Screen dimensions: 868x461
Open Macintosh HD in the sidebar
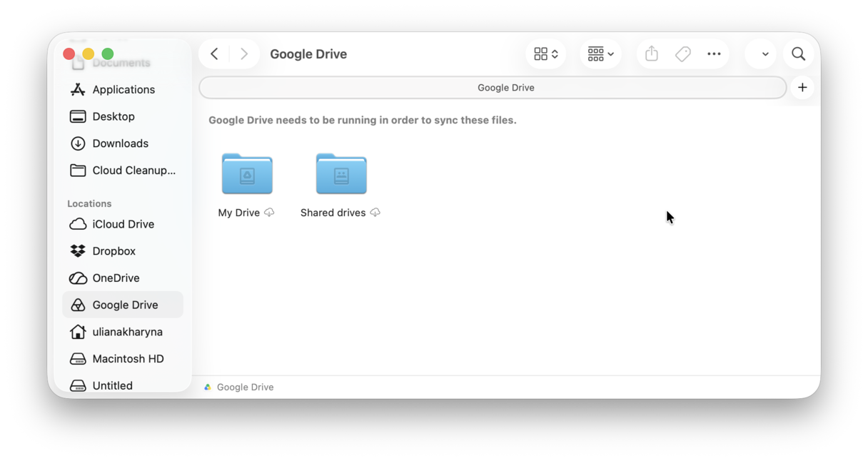pyautogui.click(x=123, y=359)
